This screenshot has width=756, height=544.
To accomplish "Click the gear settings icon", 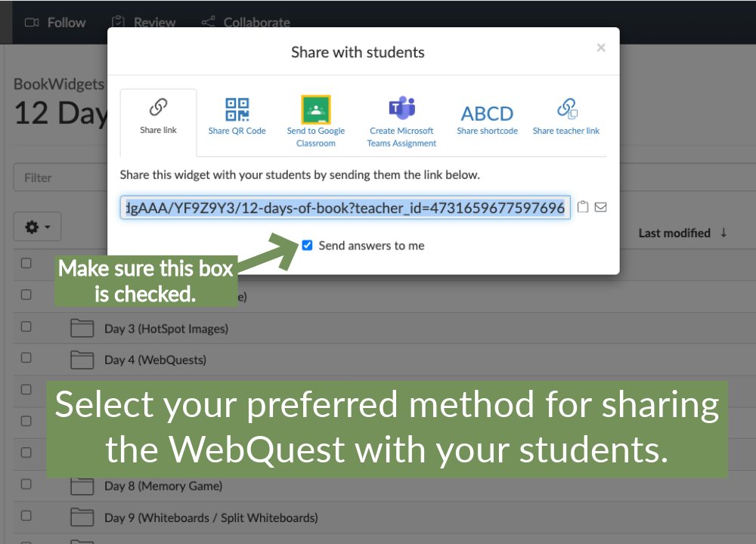I will [x=33, y=226].
